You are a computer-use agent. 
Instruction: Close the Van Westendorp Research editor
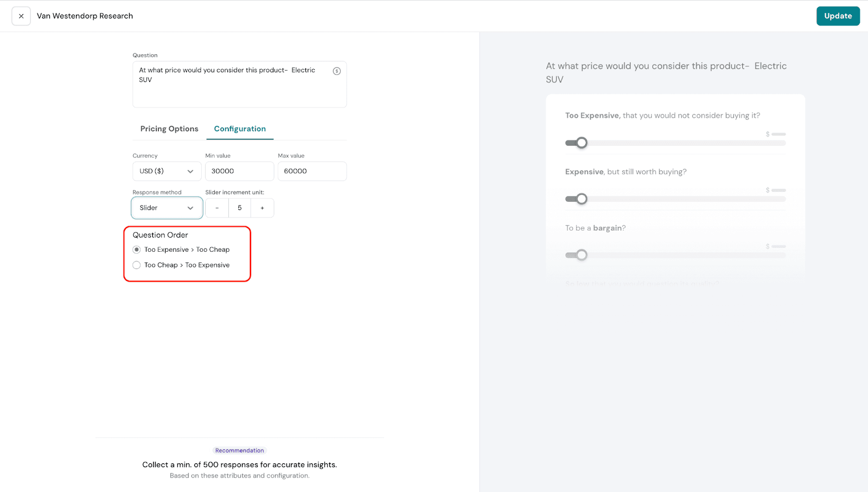[21, 16]
